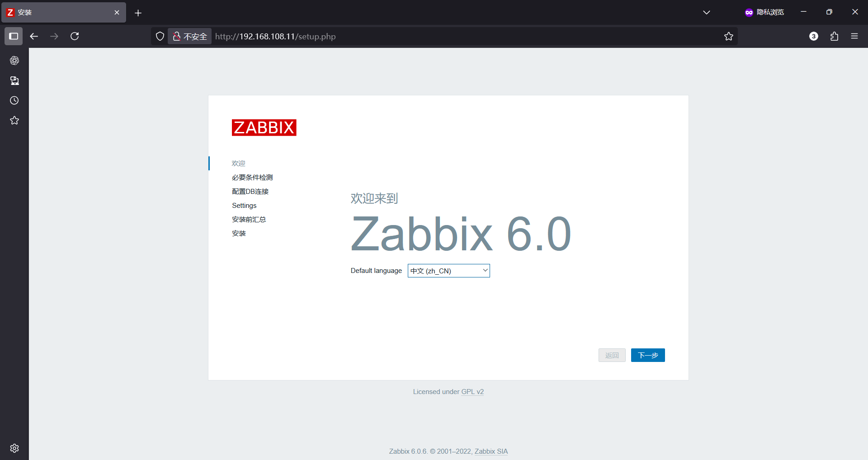Open bookmarks sidebar star icon

pyautogui.click(x=14, y=120)
